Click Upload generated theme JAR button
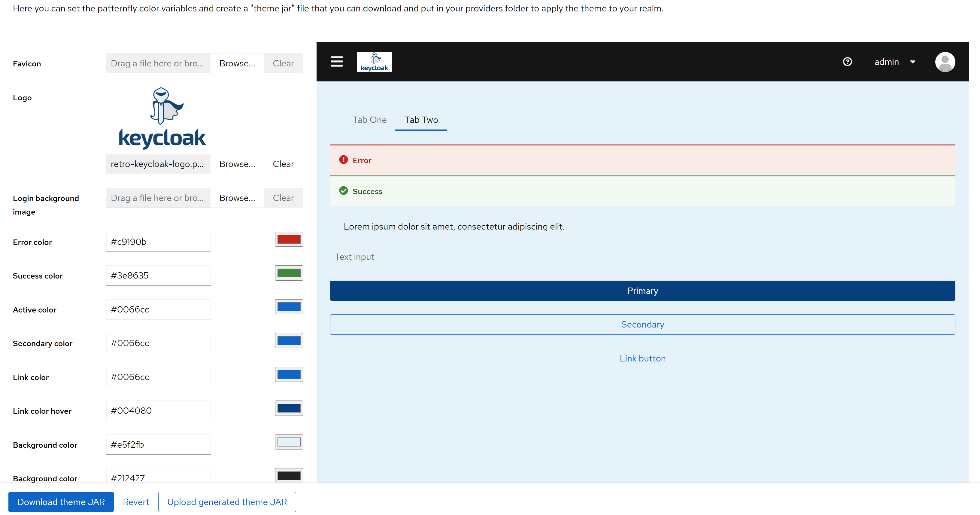The image size is (980, 515). coord(227,502)
